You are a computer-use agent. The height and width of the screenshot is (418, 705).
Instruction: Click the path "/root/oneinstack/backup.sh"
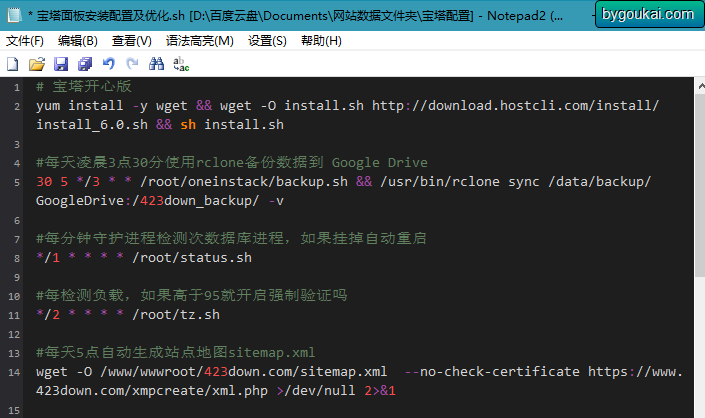tap(244, 182)
